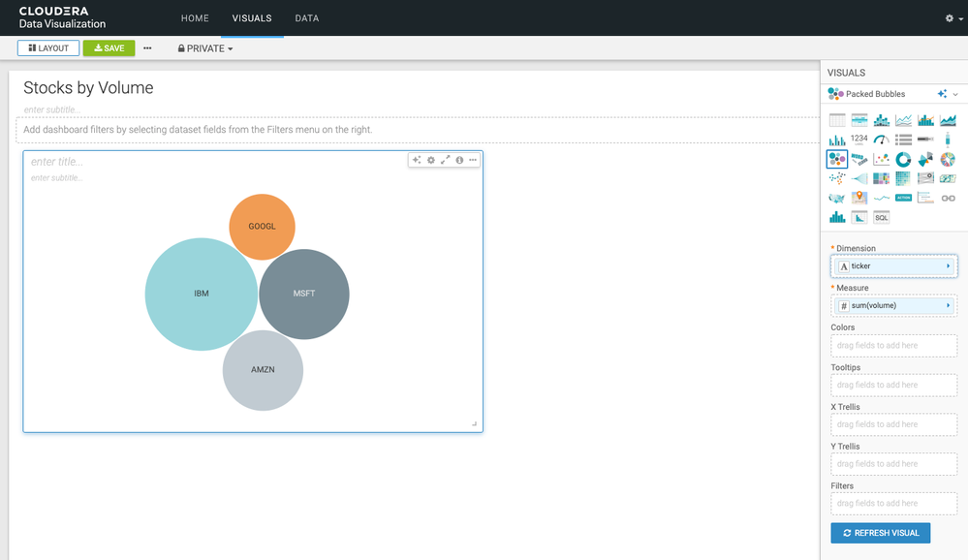The image size is (968, 560).
Task: Click the sparkle icon beside Packed Bubbles
Action: [942, 94]
